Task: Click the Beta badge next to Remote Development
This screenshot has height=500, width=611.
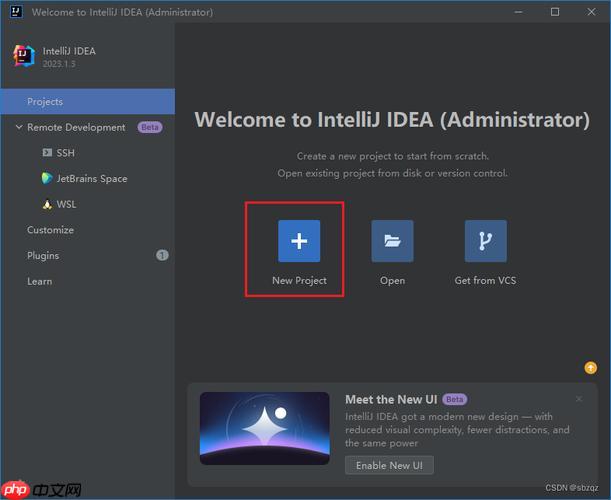Action: (150, 127)
